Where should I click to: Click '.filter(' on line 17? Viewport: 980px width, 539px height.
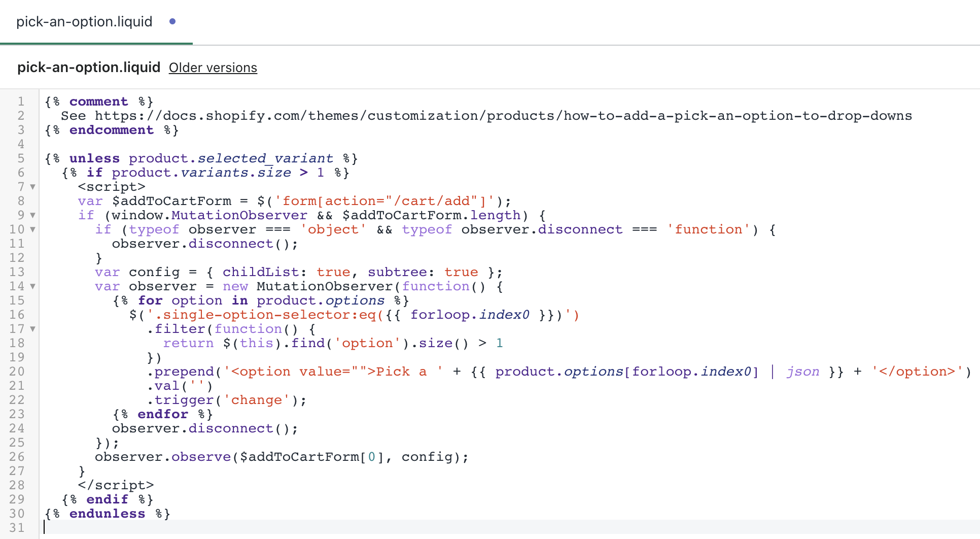[180, 329]
